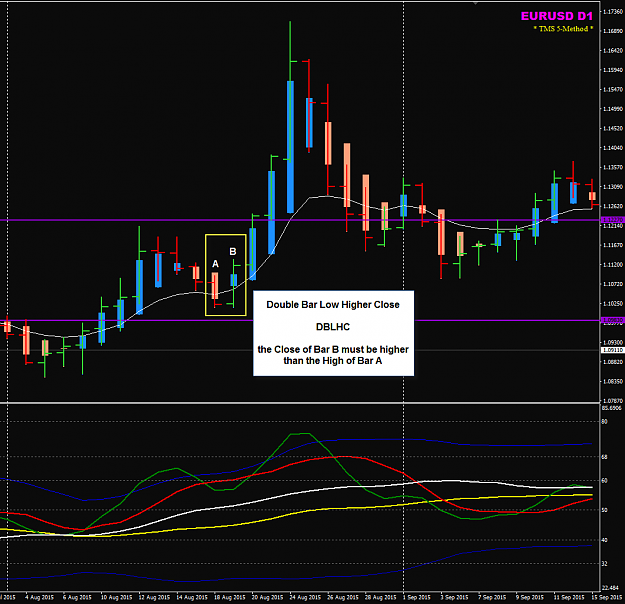The width and height of the screenshot is (625, 604).
Task: Click the yellow TMS 5-Method label
Action: (563, 29)
